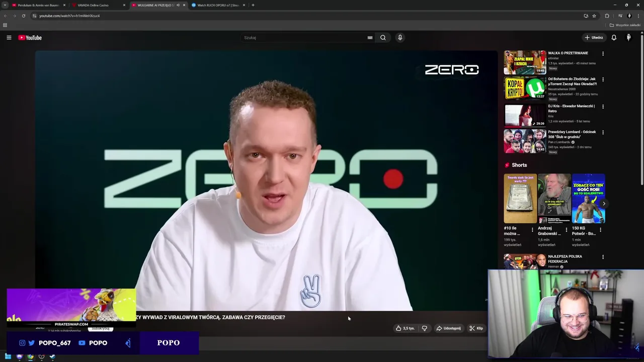Image resolution: width=644 pixels, height=362 pixels.
Task: Focus the Szukaj search field
Action: 303,38
